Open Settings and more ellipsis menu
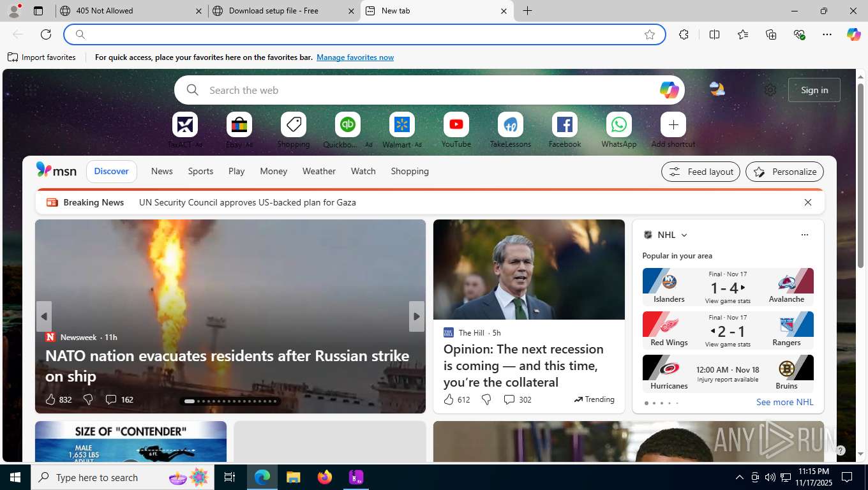The image size is (868, 490). [x=827, y=34]
